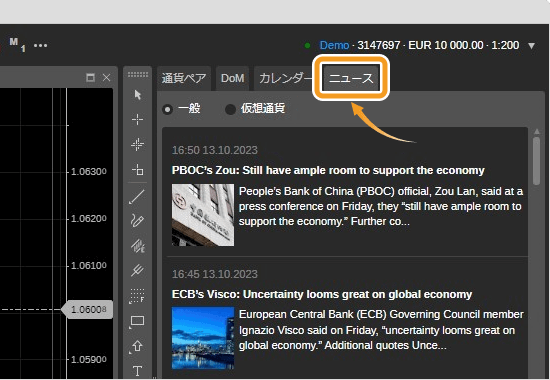550x380 pixels.
Task: Grab the drawing toolbar's dotted handle
Action: point(138,75)
